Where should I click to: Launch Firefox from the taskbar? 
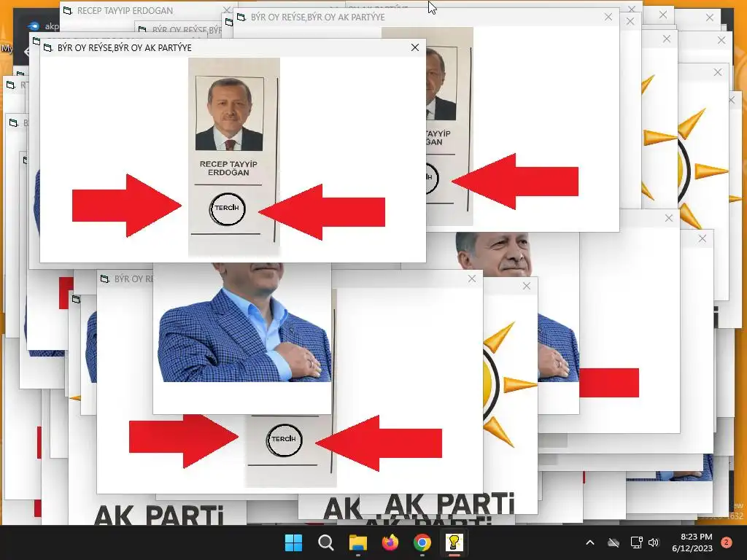(x=390, y=542)
